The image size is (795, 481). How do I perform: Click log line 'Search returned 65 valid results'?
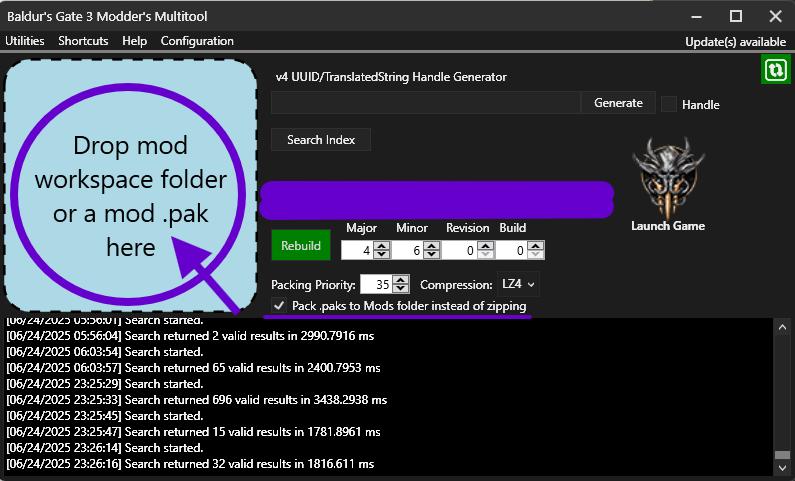(x=193, y=368)
